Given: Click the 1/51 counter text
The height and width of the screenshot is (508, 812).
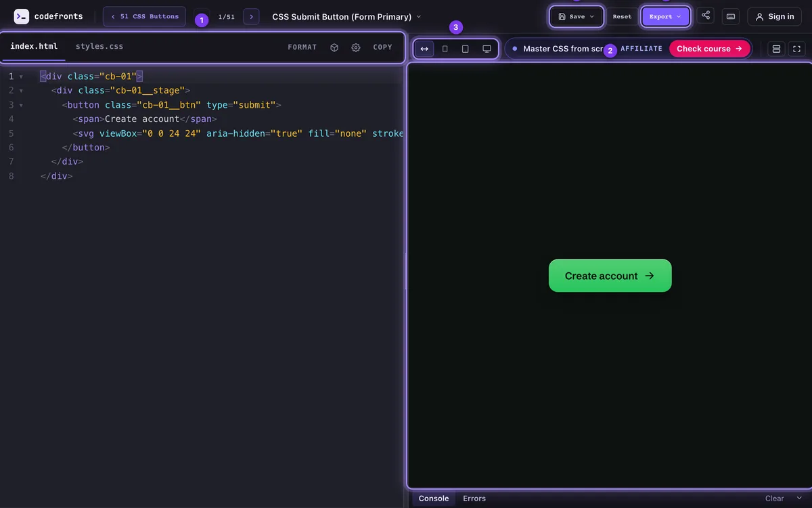Looking at the screenshot, I should pos(227,17).
